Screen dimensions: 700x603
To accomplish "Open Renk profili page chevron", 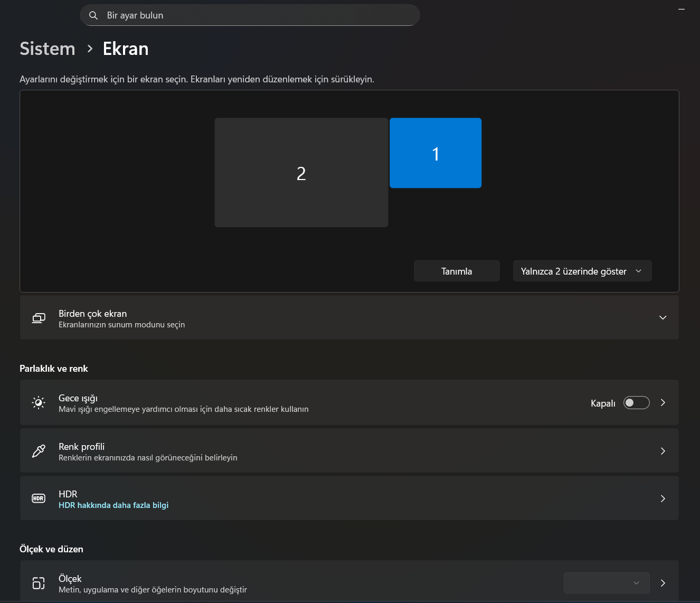I will click(663, 451).
